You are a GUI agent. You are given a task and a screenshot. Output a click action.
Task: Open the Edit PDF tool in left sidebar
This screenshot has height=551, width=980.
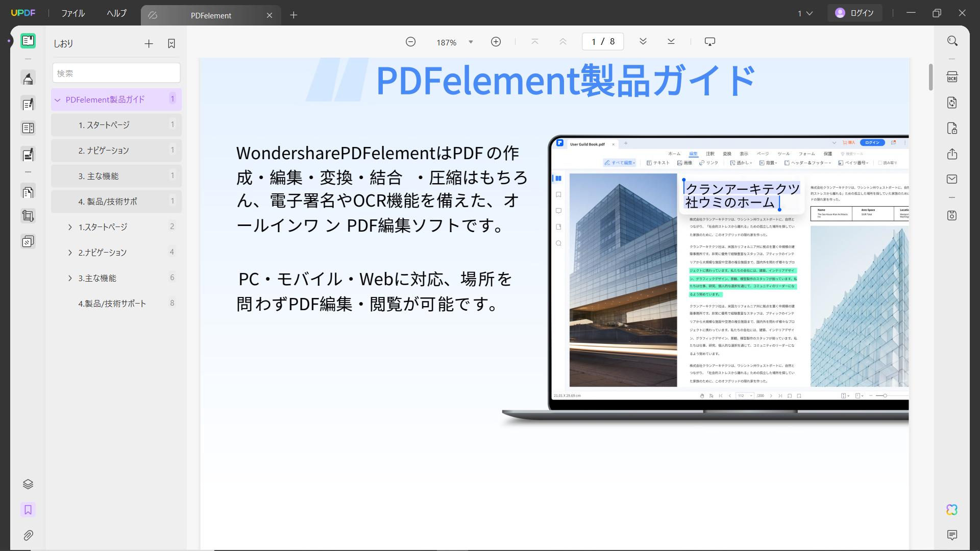click(28, 104)
